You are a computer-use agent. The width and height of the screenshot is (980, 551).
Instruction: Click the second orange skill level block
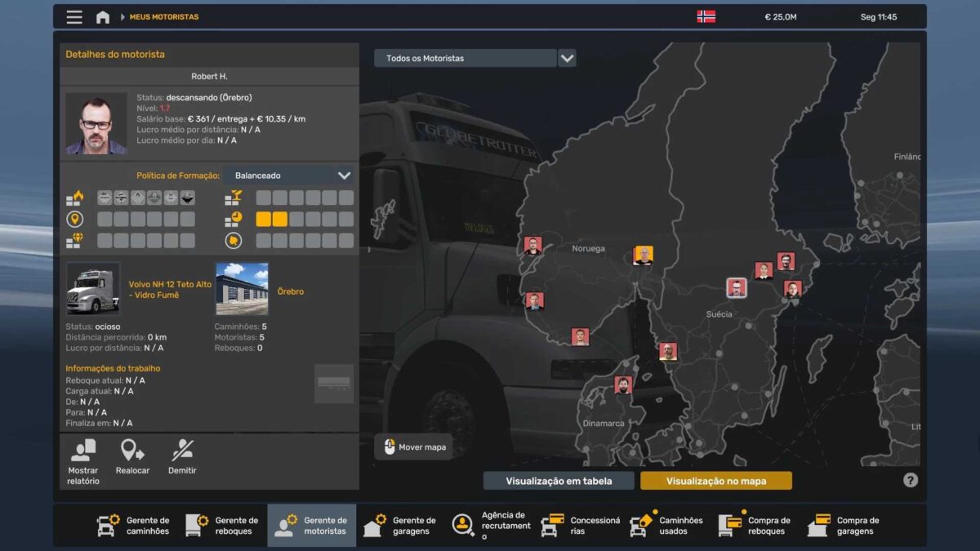pos(280,219)
